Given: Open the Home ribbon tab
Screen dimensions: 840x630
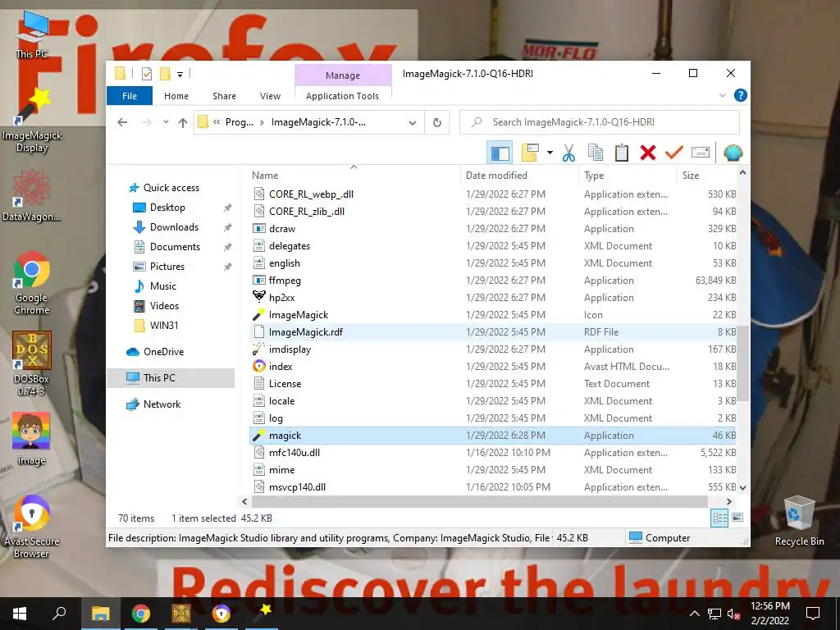Looking at the screenshot, I should (176, 96).
